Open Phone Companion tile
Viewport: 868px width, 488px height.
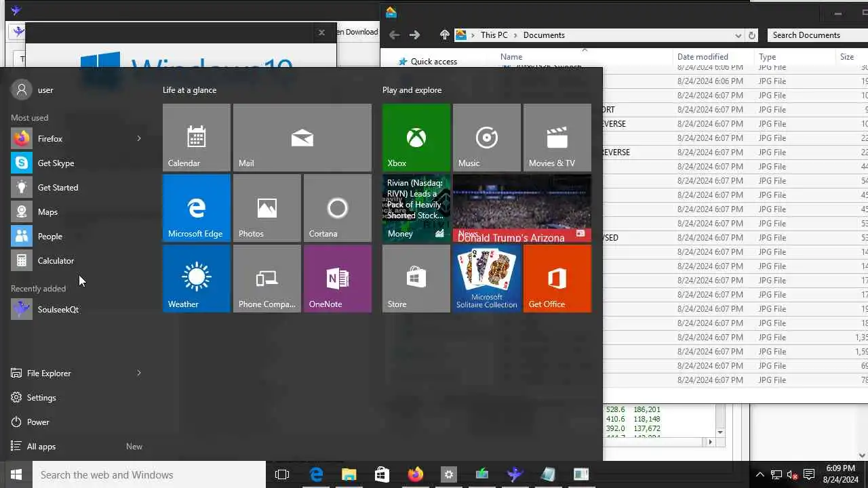pyautogui.click(x=267, y=279)
